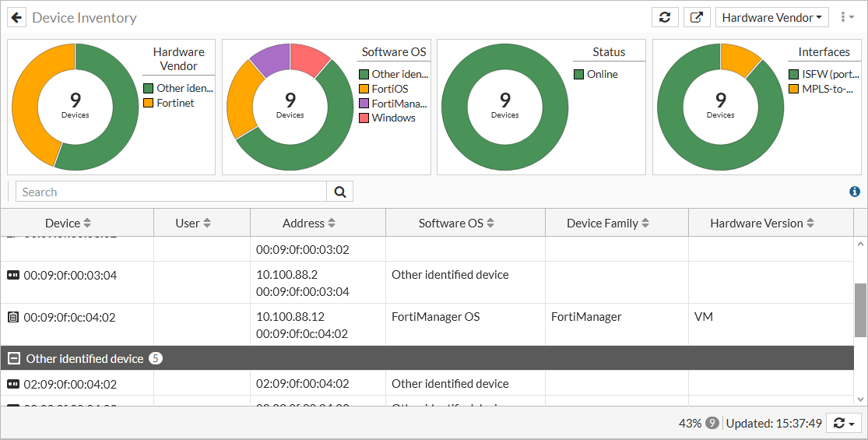Screen dimensions: 868x440
Task: Click the blue info icon
Action: click(855, 192)
